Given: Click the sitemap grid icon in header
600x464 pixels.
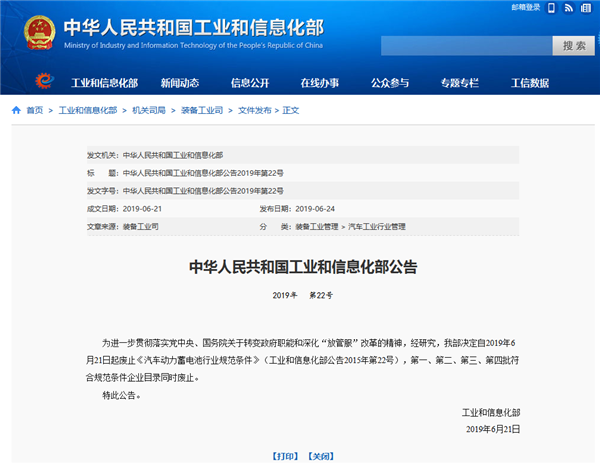Looking at the screenshot, I should tap(586, 8).
